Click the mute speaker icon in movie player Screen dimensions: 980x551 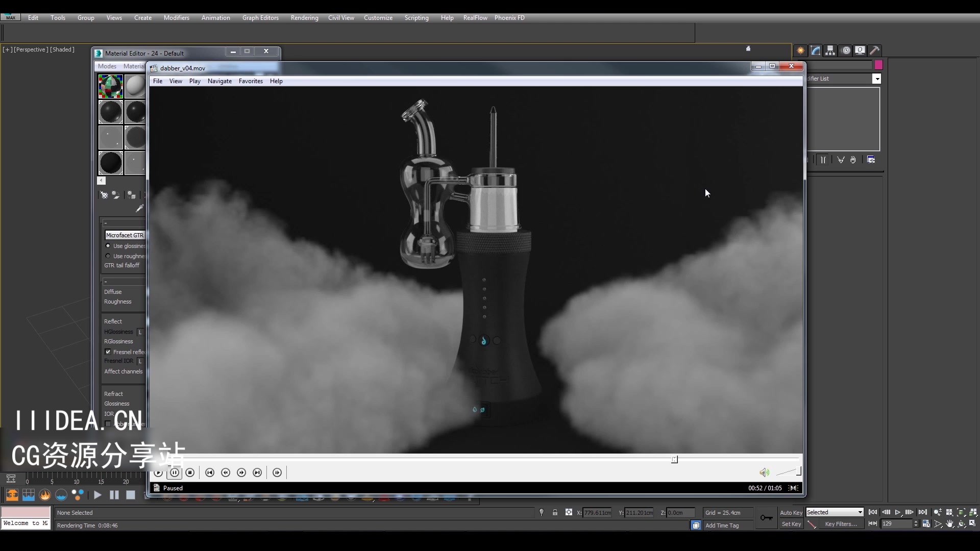click(764, 472)
